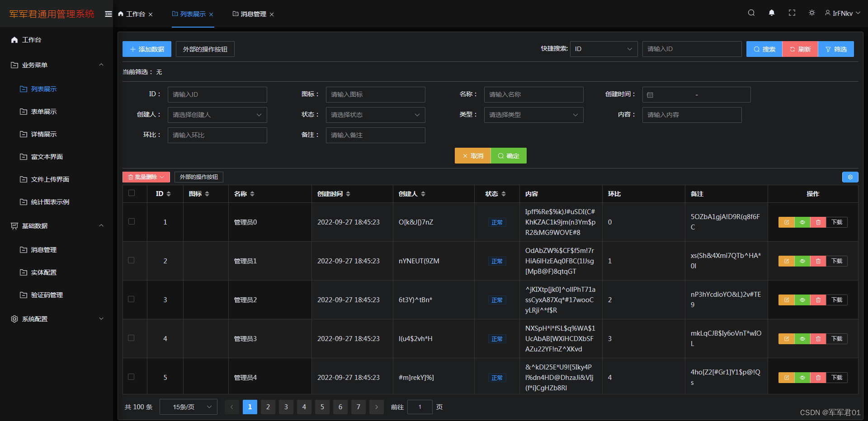Edit row 3 with the orange pencil icon
Viewport: 868px width, 421px height.
[x=786, y=300]
